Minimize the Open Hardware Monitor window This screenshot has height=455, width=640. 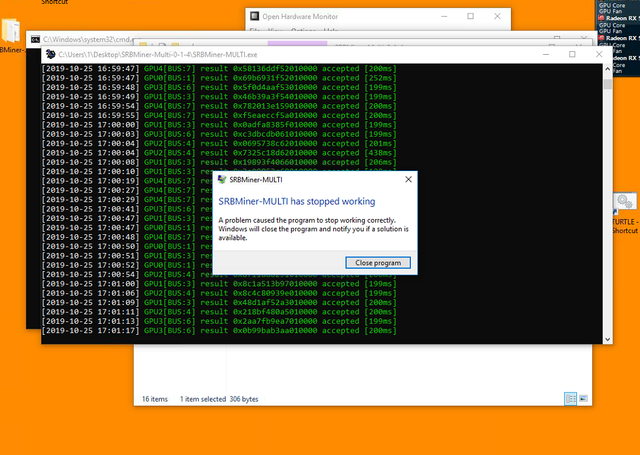tap(444, 16)
